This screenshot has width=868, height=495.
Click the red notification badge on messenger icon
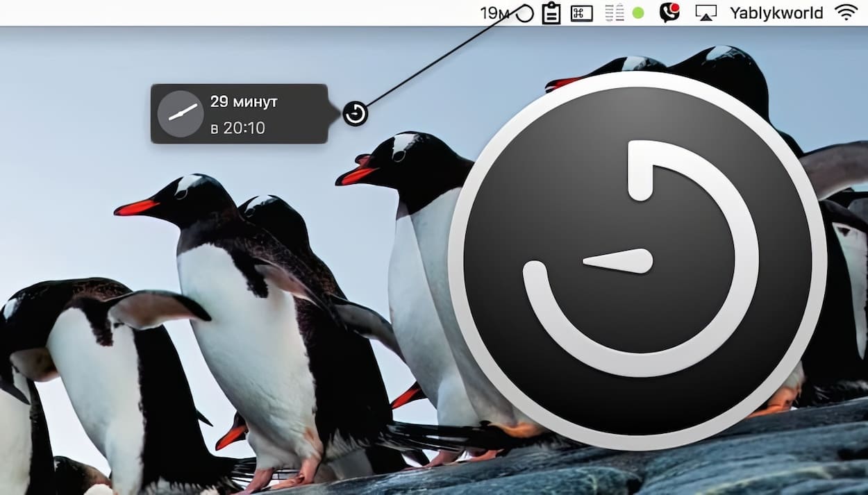(674, 8)
